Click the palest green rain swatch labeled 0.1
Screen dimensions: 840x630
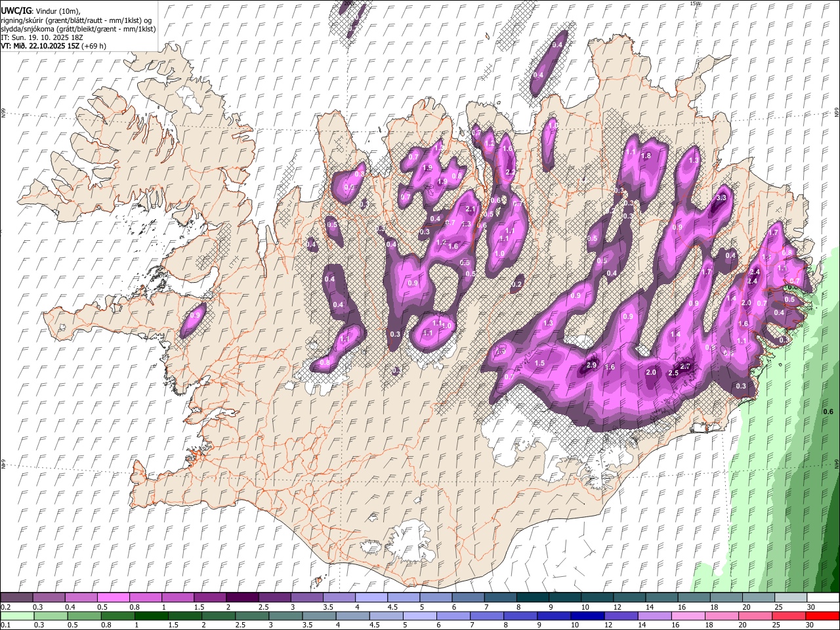[17, 616]
